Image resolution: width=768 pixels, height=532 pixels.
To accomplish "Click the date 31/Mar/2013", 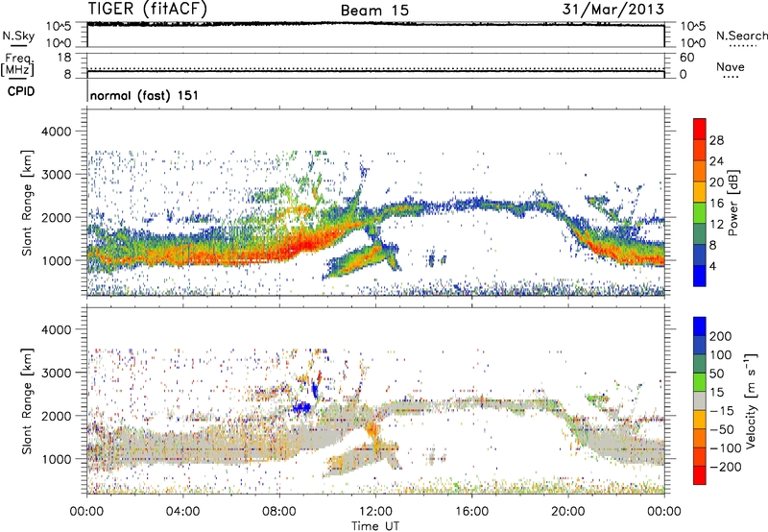I will pos(613,10).
